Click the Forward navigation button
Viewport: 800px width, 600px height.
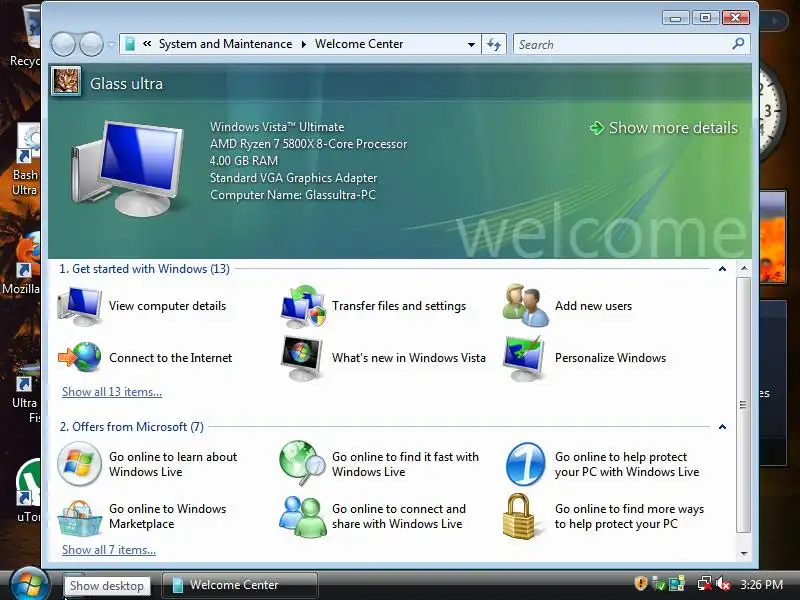[91, 44]
